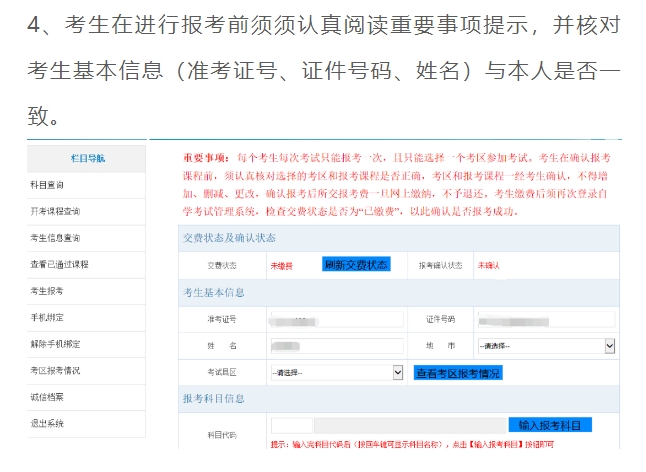Click the 输入报考科目 button
The width and height of the screenshot is (646, 472).
pyautogui.click(x=549, y=424)
